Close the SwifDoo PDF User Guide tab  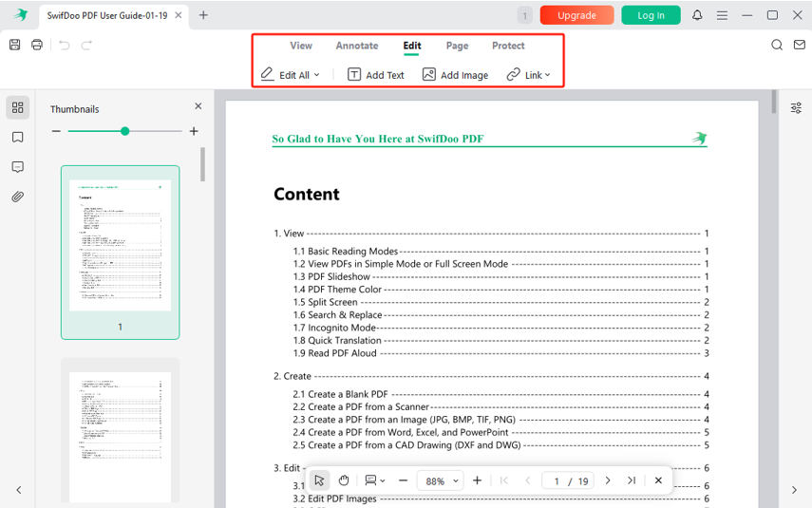coord(179,15)
